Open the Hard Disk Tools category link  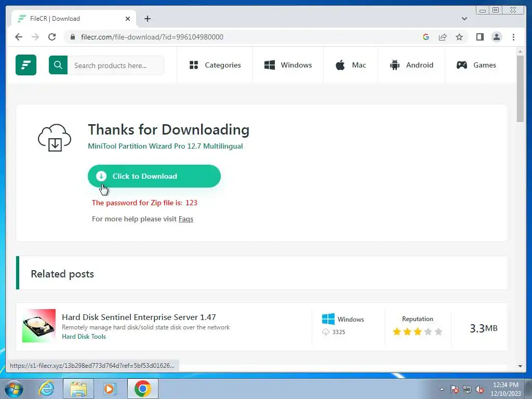tap(84, 337)
